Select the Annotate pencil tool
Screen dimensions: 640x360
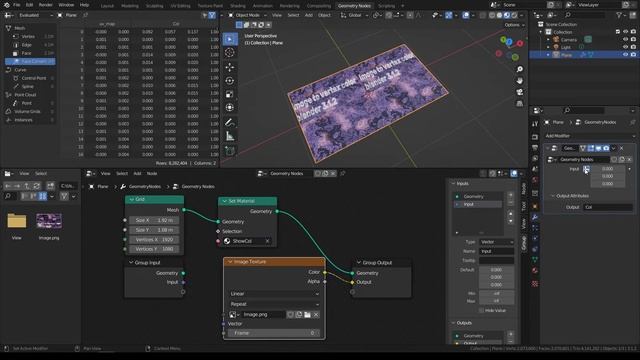click(x=229, y=122)
